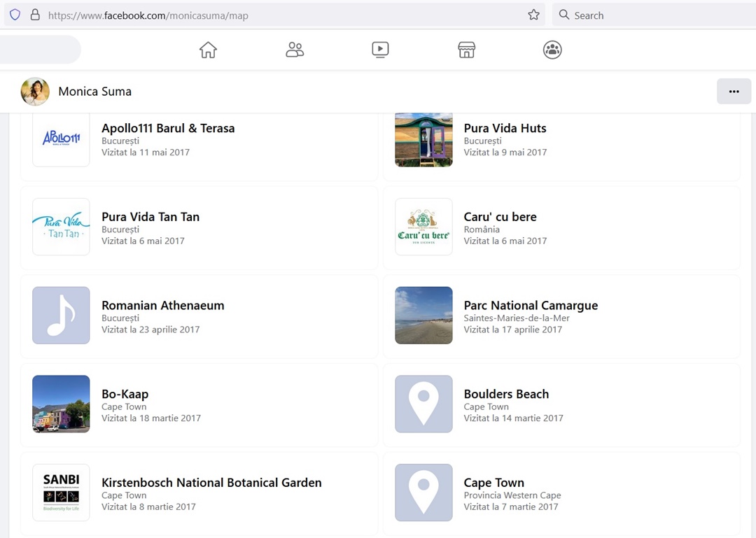The width and height of the screenshot is (756, 538).
Task: Open the Monica Suma profile name
Action: 94,92
